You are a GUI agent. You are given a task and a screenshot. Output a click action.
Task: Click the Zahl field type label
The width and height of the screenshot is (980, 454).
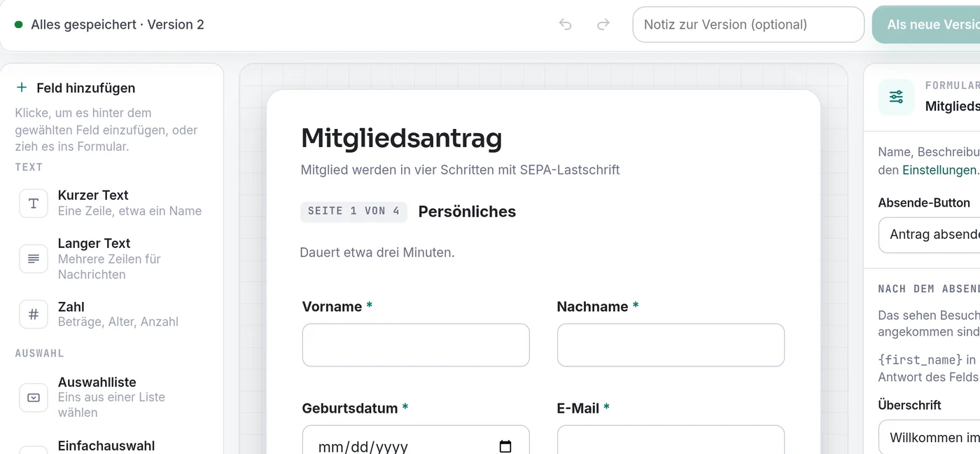click(x=71, y=307)
